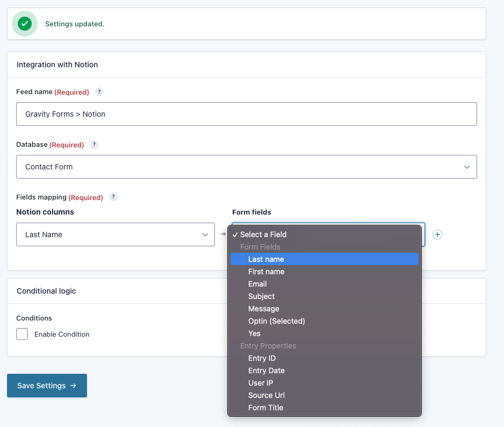Image resolution: width=504 pixels, height=427 pixels.
Task: Add a new field mapping row
Action: 437,234
